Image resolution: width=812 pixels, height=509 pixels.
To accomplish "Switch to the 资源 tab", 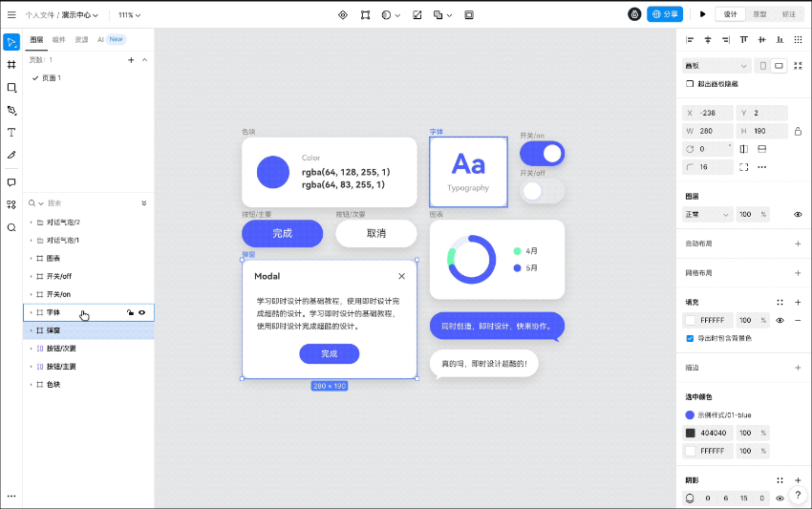I will click(81, 39).
